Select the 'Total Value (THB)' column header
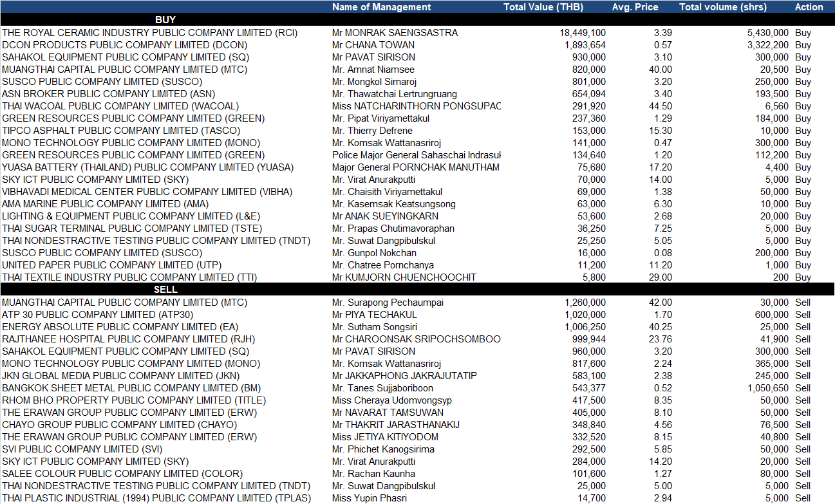835x504 pixels. [x=543, y=7]
